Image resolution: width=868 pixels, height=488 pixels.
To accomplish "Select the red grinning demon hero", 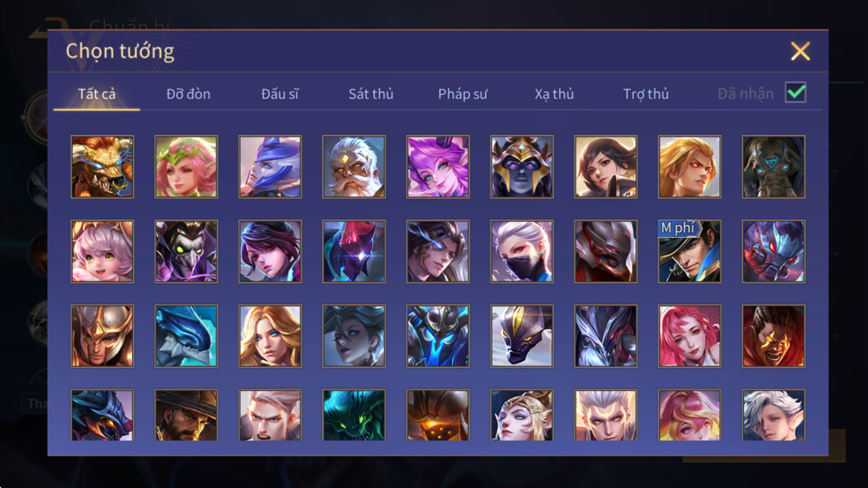I will tap(774, 336).
